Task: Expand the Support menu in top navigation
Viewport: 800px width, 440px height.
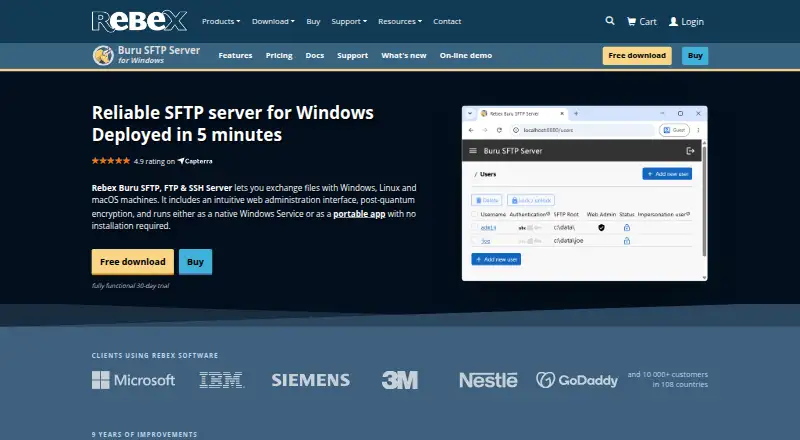Action: click(x=349, y=21)
